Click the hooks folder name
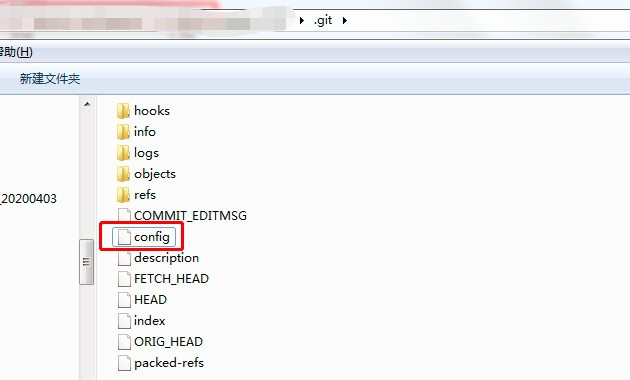 (x=152, y=110)
